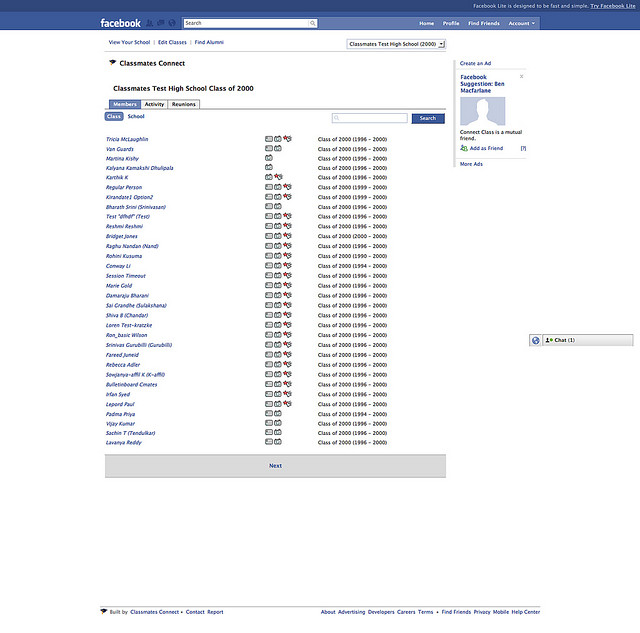Click the red star icon in Tricia McLaughlin's row
Image resolution: width=640 pixels, height=633 pixels.
click(x=287, y=139)
